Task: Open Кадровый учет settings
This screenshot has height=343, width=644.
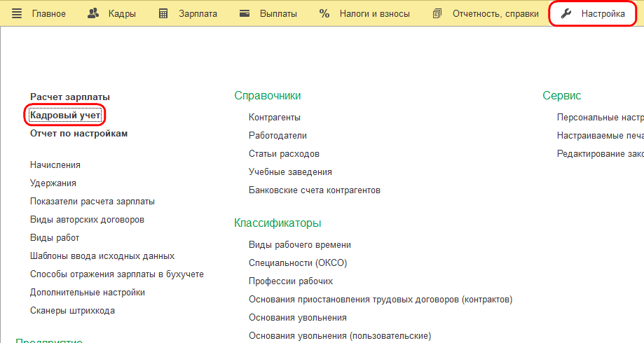Action: coord(65,115)
